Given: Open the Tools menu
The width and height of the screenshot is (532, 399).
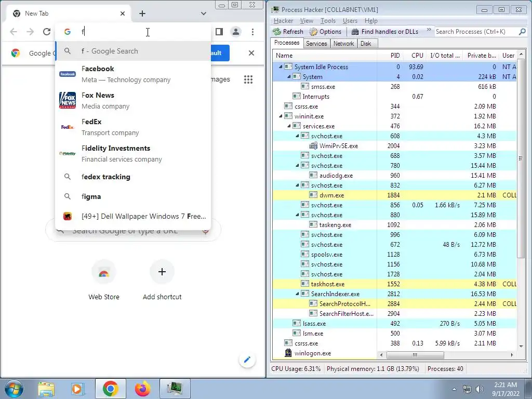Looking at the screenshot, I should point(328,21).
